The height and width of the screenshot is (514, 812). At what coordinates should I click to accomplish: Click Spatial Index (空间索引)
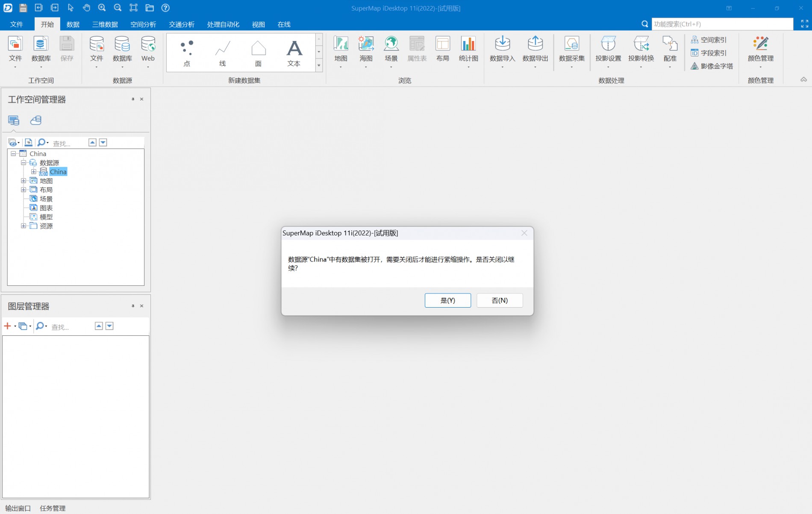[x=709, y=40]
